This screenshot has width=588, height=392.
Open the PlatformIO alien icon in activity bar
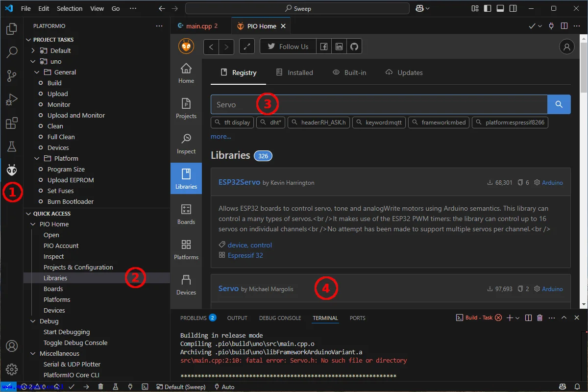click(12, 170)
